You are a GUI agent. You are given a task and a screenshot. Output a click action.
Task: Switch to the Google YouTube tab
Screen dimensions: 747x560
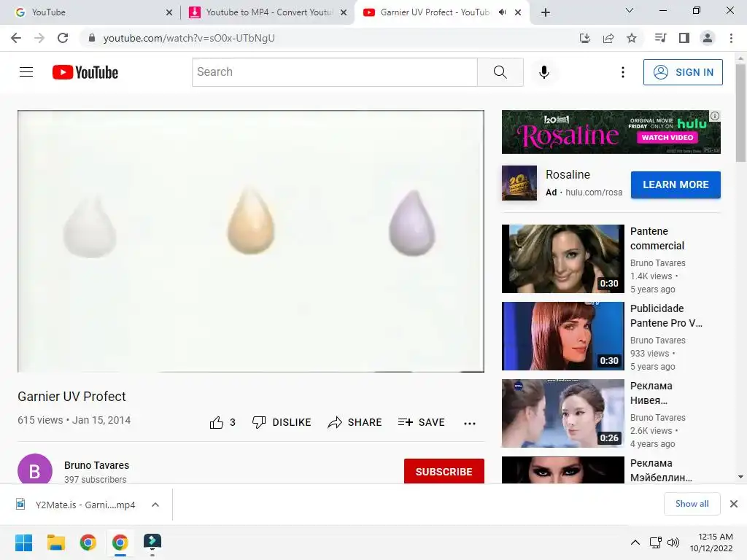[x=90, y=12]
